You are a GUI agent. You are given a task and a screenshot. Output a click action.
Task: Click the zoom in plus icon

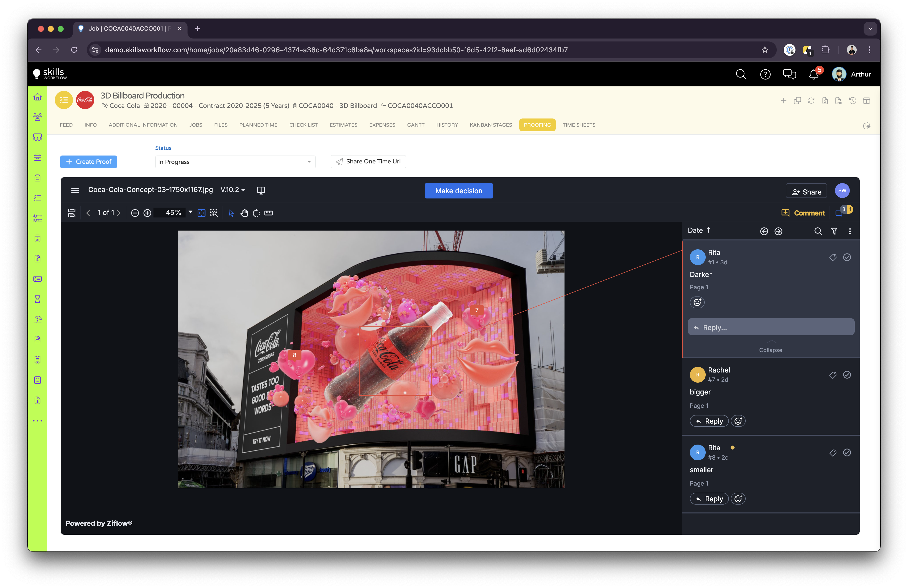point(147,213)
